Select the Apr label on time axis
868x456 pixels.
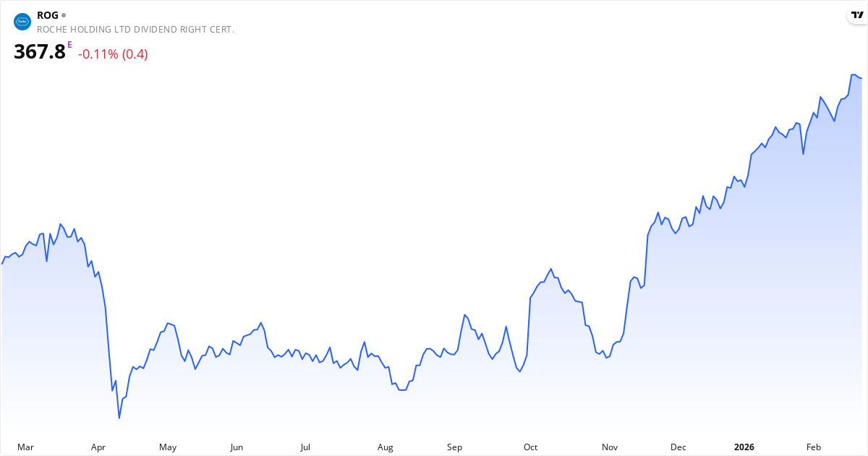click(98, 447)
